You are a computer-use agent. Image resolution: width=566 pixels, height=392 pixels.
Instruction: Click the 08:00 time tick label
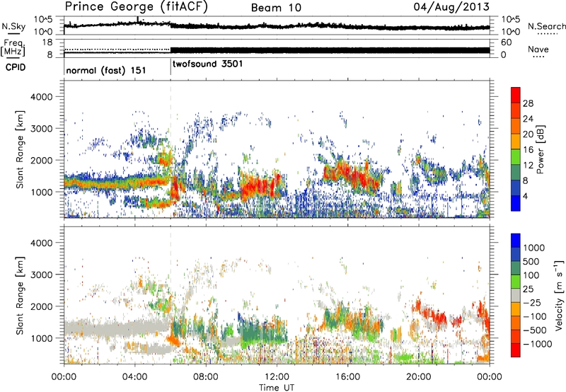pos(205,377)
